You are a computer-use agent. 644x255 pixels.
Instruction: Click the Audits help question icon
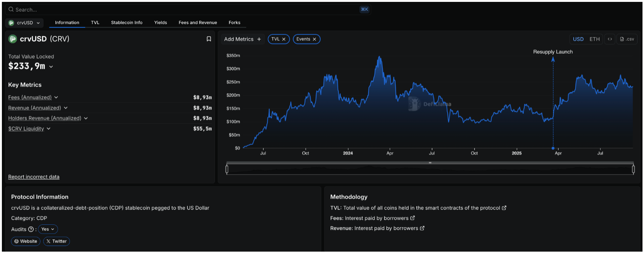tap(31, 229)
